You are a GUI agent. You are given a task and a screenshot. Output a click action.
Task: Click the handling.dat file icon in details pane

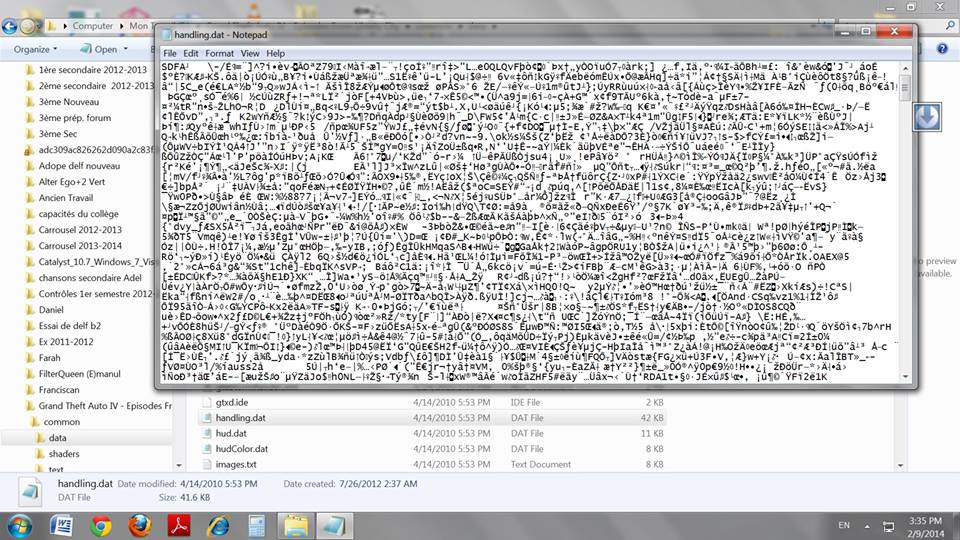[30, 492]
